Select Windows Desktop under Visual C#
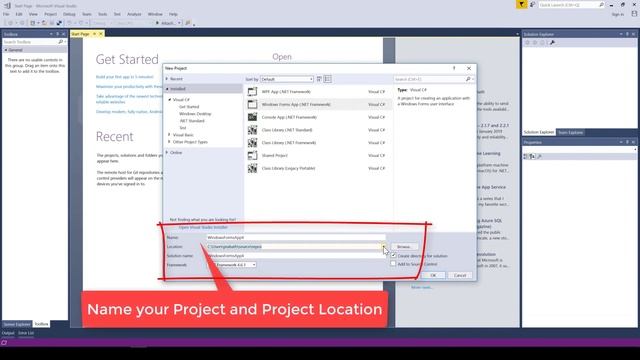 click(x=195, y=114)
